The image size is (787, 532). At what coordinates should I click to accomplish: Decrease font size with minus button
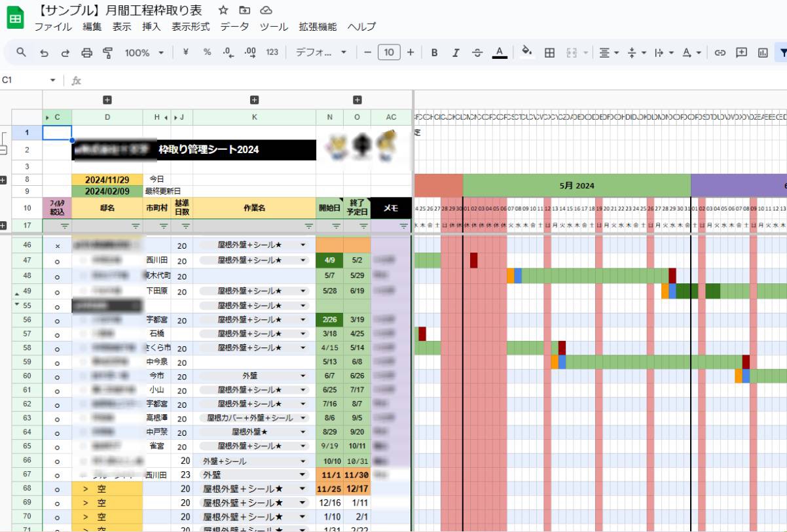click(367, 52)
